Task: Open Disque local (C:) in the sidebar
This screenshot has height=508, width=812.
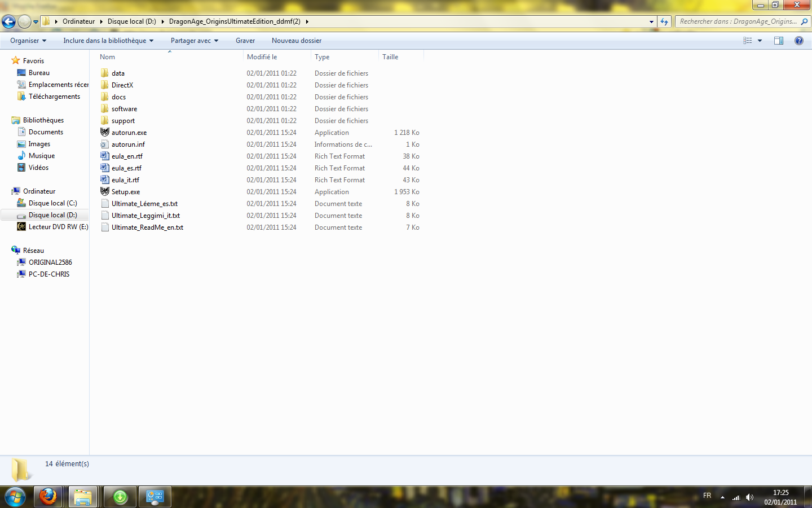Action: [x=52, y=203]
